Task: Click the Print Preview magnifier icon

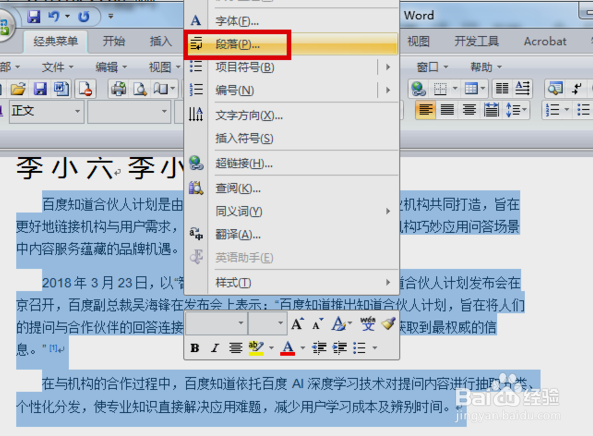Action: (x=140, y=89)
